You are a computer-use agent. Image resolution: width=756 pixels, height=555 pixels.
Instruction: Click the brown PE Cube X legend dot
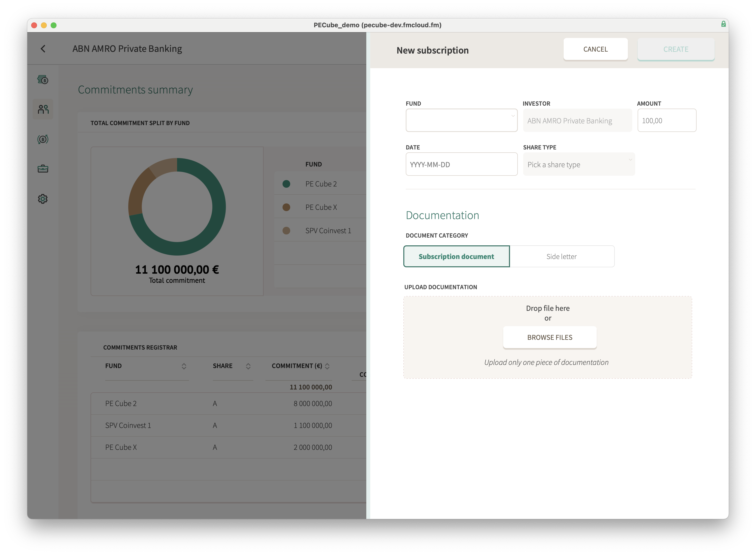click(x=286, y=207)
